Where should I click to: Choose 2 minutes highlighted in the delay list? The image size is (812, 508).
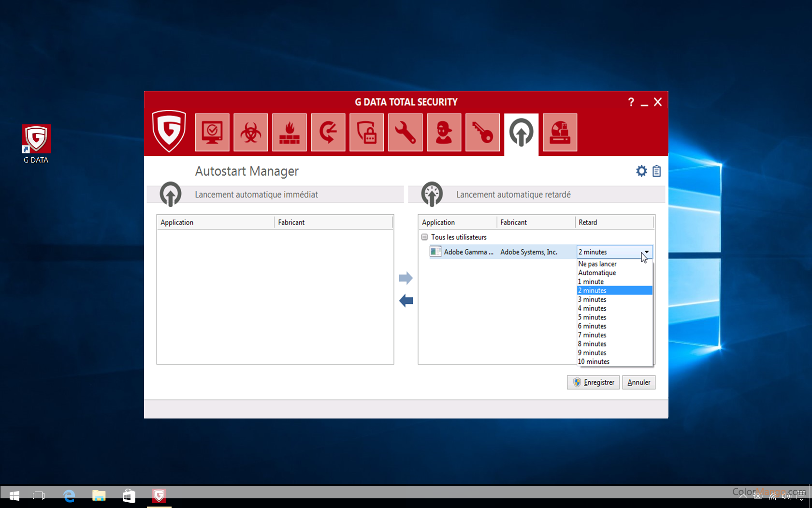[615, 290]
